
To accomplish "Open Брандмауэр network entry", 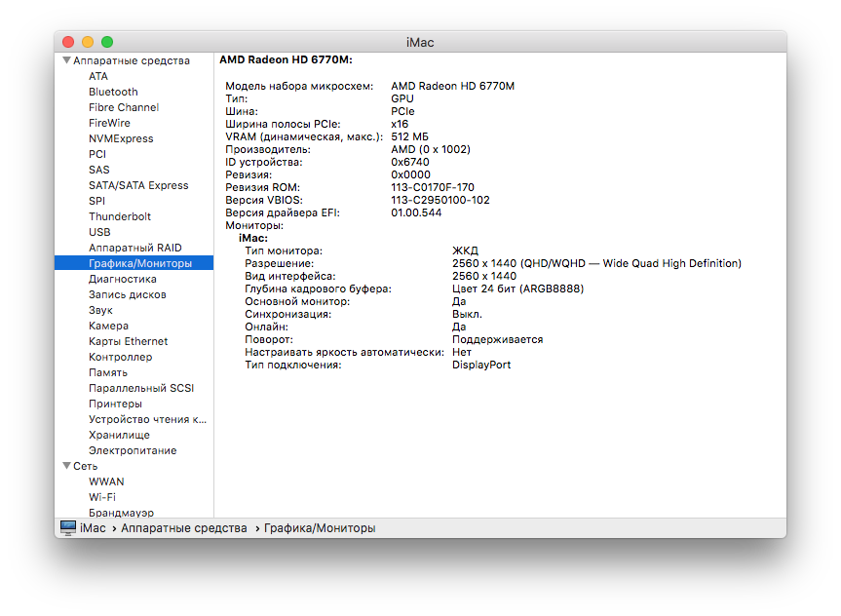I will point(121,513).
